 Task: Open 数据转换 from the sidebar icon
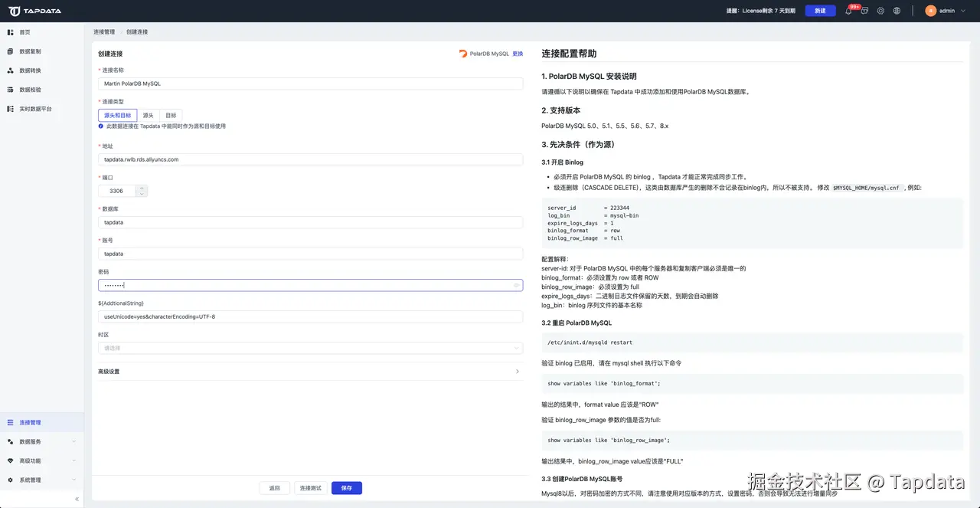pyautogui.click(x=10, y=70)
